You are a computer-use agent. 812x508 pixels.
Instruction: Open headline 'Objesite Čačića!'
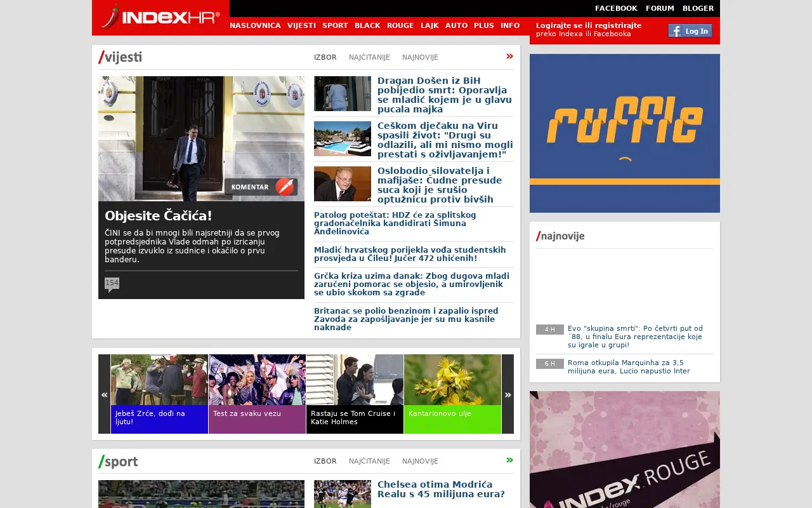click(x=159, y=215)
